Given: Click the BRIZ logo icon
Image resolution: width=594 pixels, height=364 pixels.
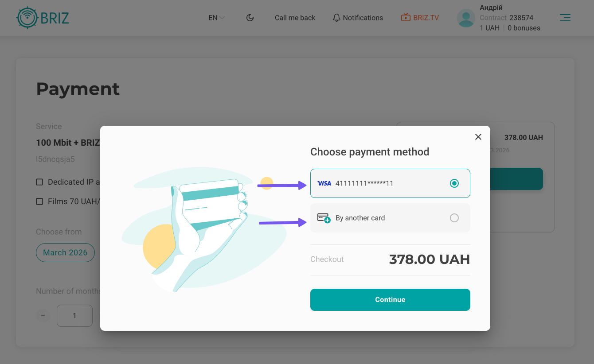Looking at the screenshot, I should click(27, 18).
